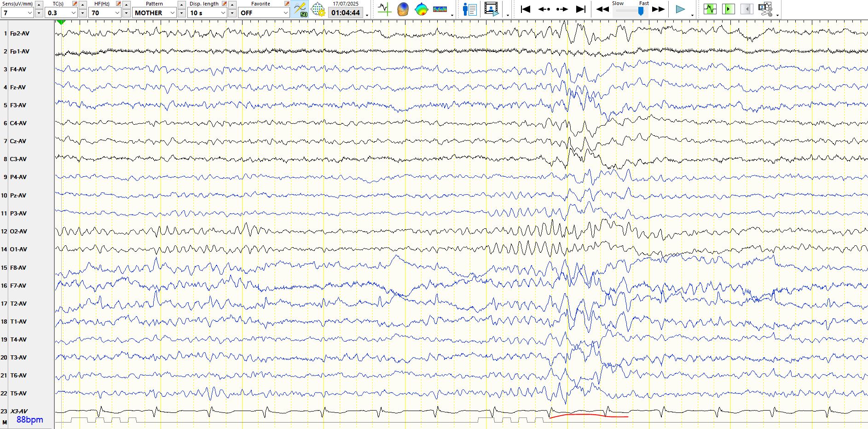Image resolution: width=868 pixels, height=429 pixels.
Task: Click the 3D head voltage map icon
Action: point(403,9)
